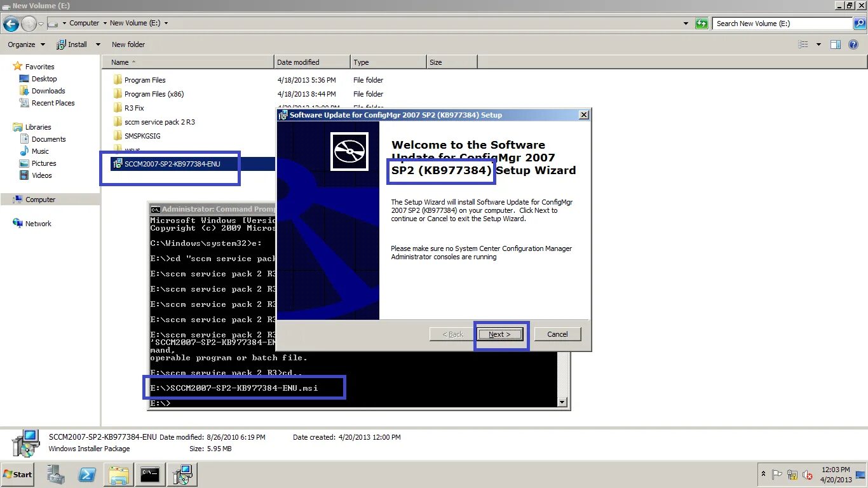Click Computer in the address breadcrumb
The image size is (868, 488).
coord(84,23)
